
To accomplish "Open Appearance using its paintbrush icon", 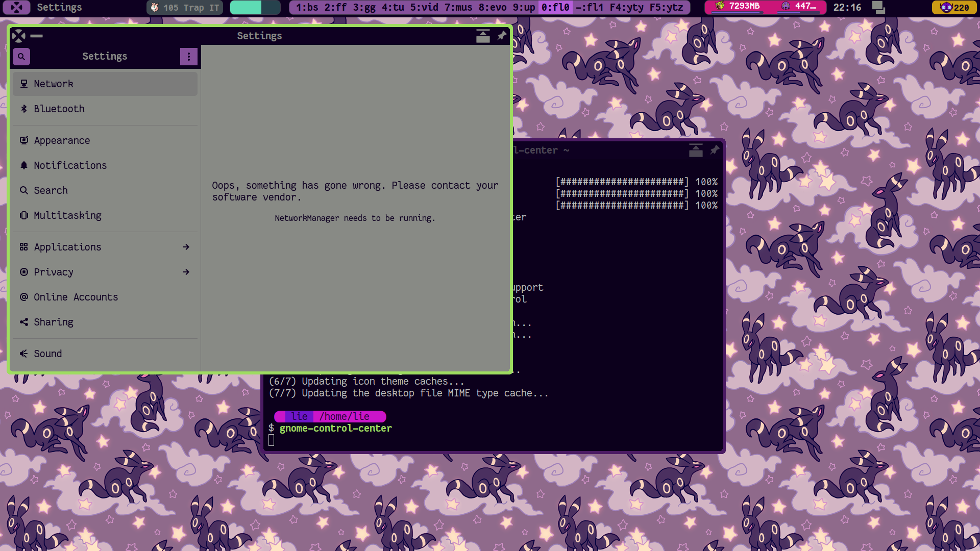I will (x=23, y=140).
